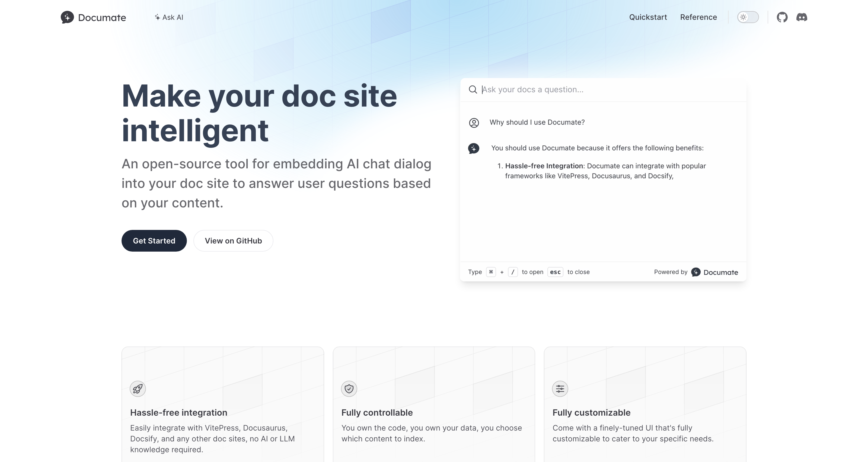The image size is (868, 462).
Task: Open the Quickstart page
Action: [x=648, y=17]
